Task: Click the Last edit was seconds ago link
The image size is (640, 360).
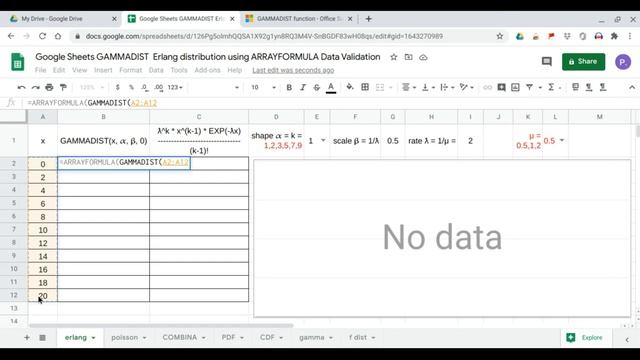Action: click(293, 70)
